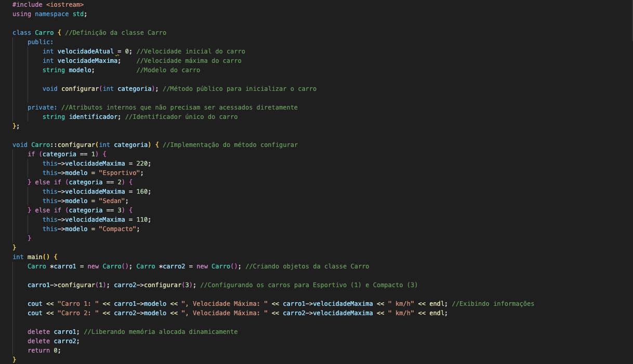The image size is (633, 364).
Task: Place cursor on "using namespace std;"
Action: 50,14
